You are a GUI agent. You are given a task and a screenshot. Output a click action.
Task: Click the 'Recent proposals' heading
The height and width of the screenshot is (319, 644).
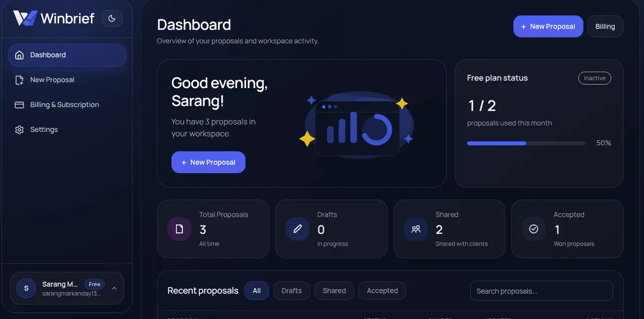click(203, 291)
